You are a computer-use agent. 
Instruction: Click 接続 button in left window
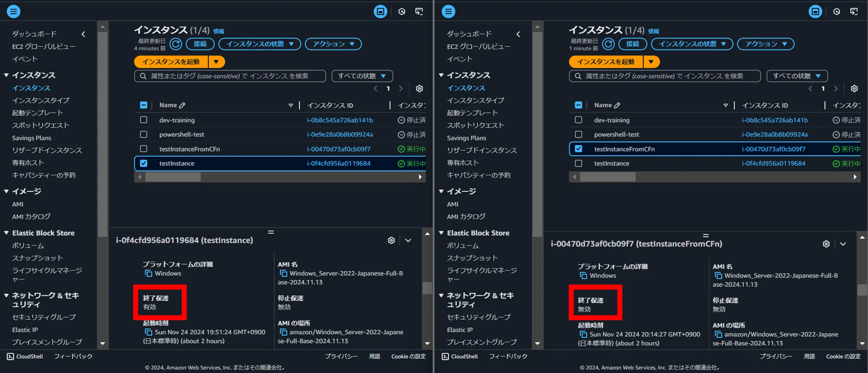click(200, 44)
